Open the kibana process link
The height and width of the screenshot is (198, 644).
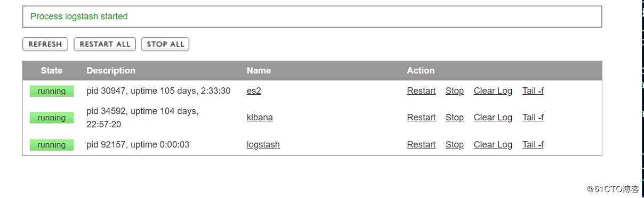[260, 118]
